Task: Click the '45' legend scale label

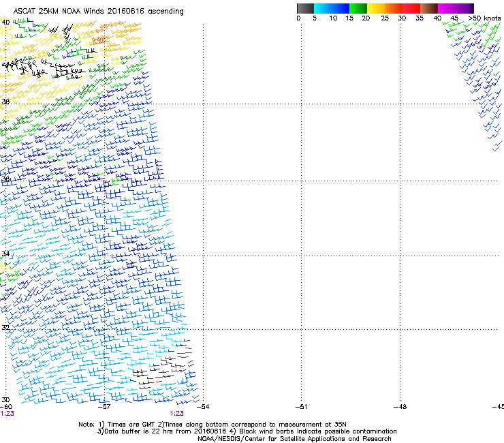Action: [x=454, y=18]
